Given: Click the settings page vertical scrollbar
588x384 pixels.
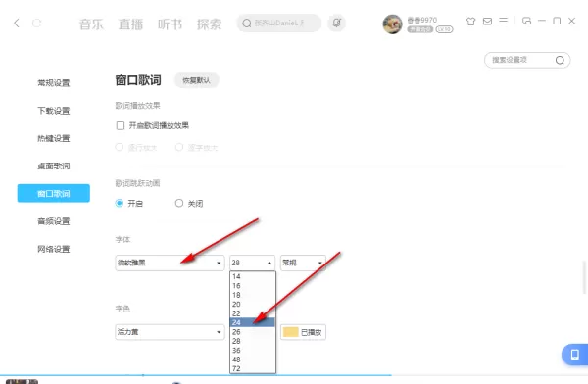Looking at the screenshot, I should click(x=585, y=277).
